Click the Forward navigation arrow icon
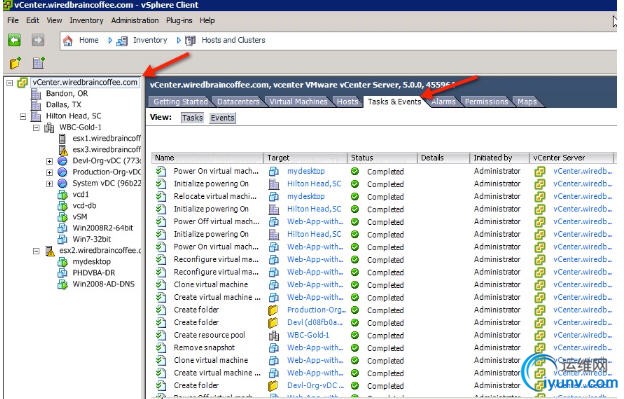 click(38, 40)
